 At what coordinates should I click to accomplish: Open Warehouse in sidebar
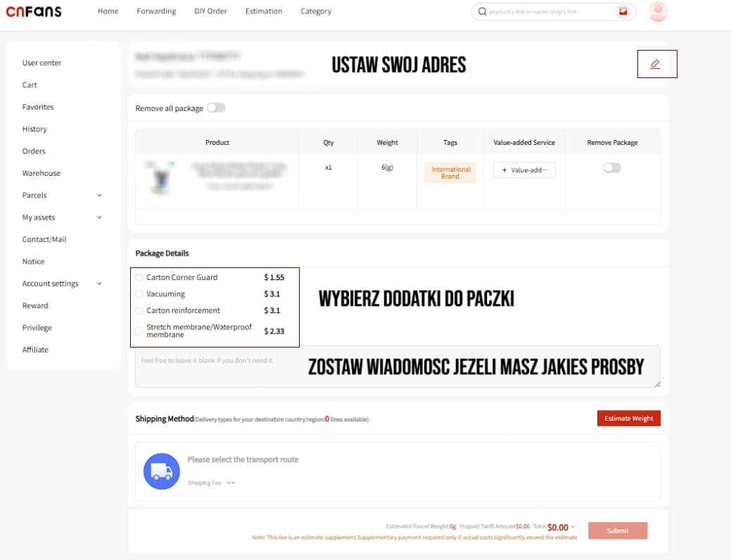point(41,173)
